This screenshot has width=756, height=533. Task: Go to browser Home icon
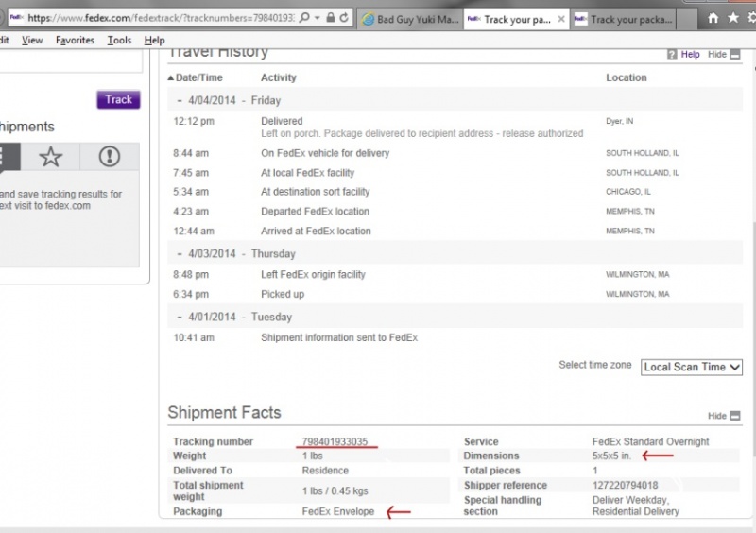[x=713, y=18]
